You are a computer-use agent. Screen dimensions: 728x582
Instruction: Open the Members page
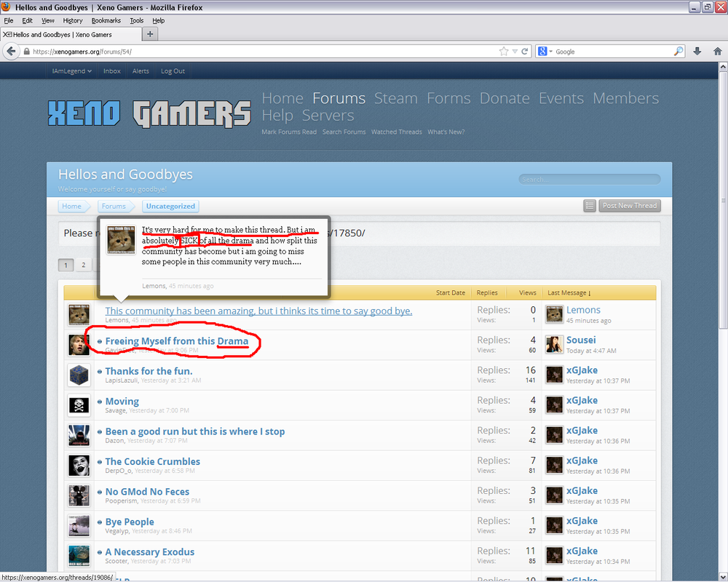click(x=625, y=98)
